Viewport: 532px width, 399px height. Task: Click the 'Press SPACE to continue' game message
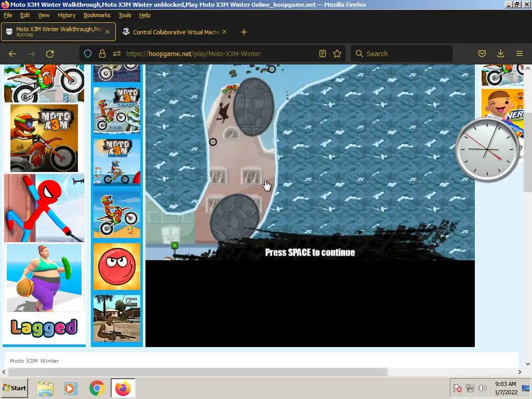[x=310, y=252]
